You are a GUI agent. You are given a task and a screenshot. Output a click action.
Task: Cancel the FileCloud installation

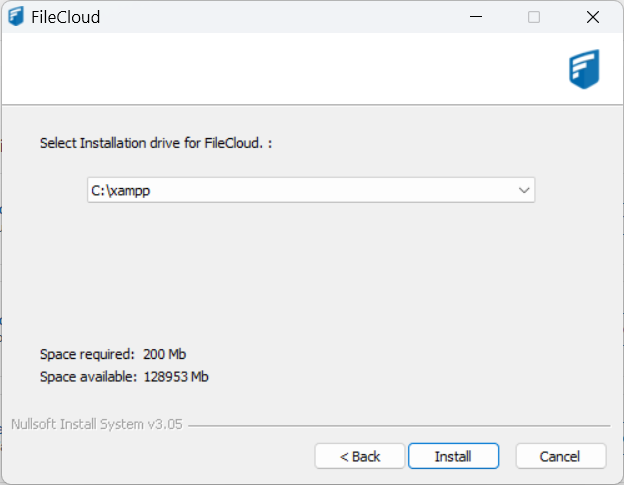pos(560,456)
